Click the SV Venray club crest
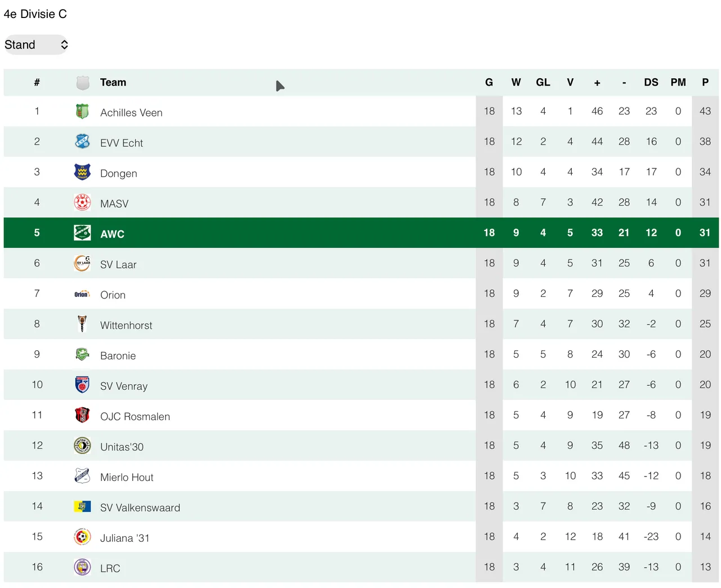Viewport: 721px width, 588px height. click(82, 385)
